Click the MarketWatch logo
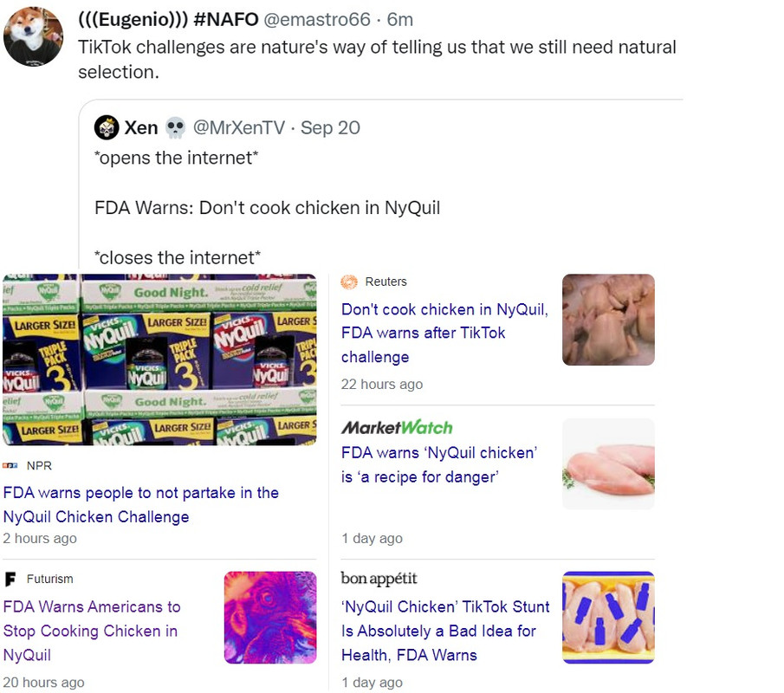 coord(397,428)
